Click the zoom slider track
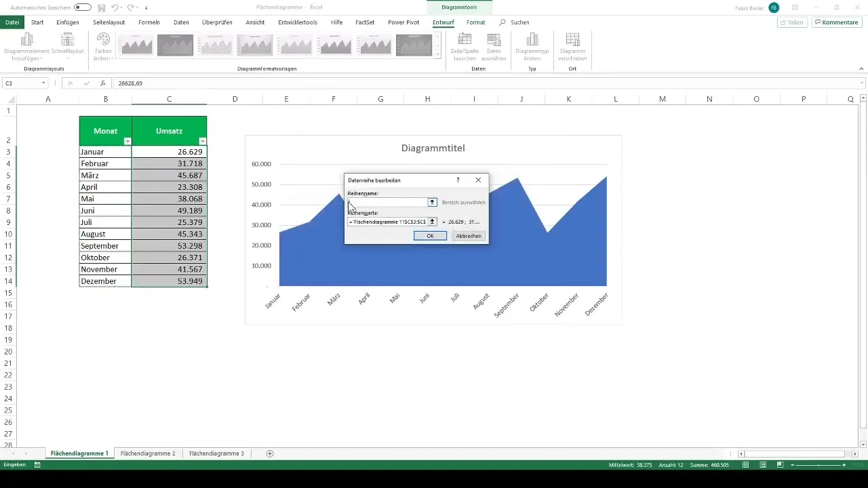The width and height of the screenshot is (868, 488). point(818,465)
